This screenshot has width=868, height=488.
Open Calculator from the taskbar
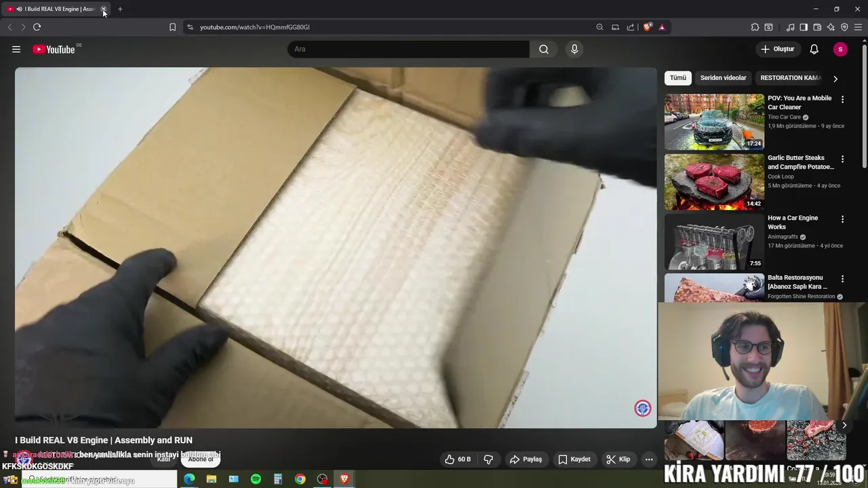click(x=278, y=479)
